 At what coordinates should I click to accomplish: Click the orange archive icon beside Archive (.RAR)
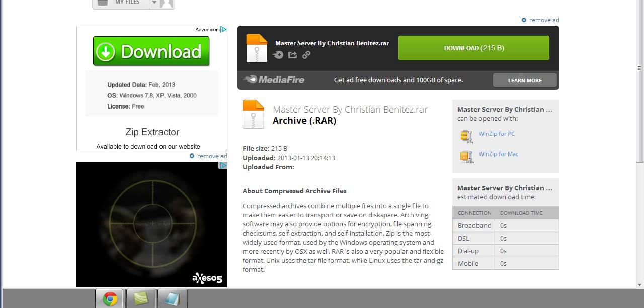click(x=253, y=114)
